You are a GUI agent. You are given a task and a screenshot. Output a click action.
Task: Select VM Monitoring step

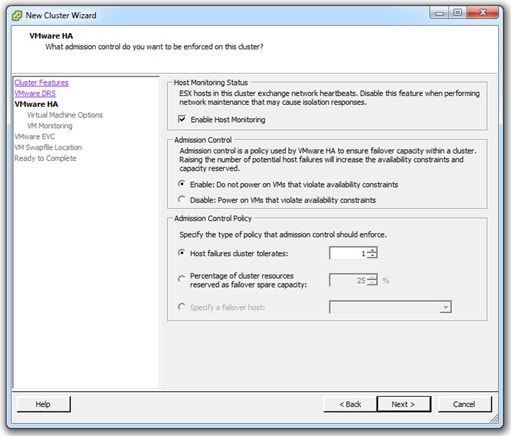pos(50,126)
